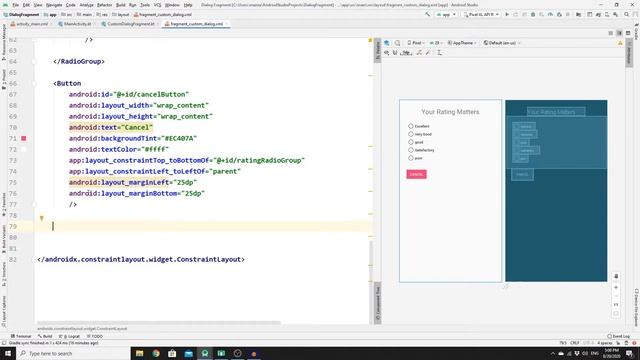This screenshot has height=360, width=640.
Task: Click the Clear Constraints icon
Action: tap(419, 53)
